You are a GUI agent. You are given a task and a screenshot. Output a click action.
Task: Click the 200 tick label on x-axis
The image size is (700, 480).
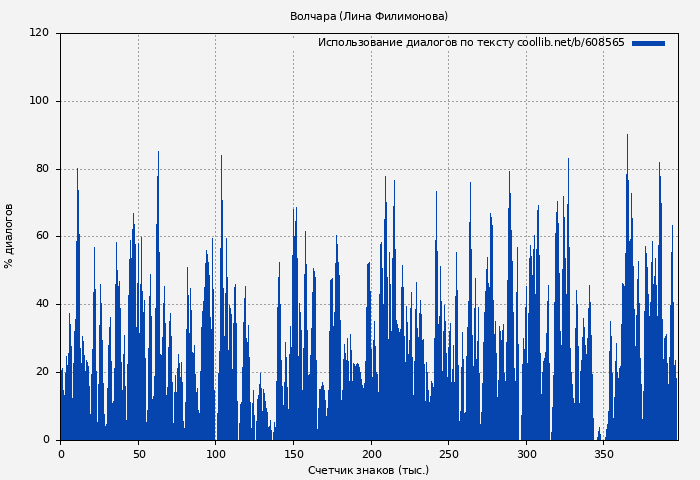click(x=371, y=454)
